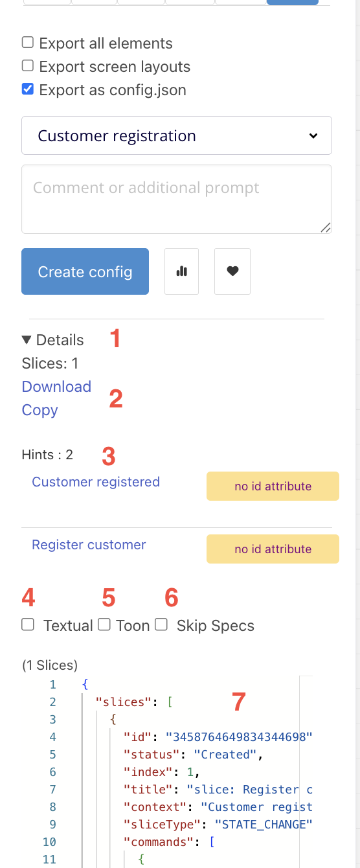The height and width of the screenshot is (868, 360).
Task: Uncheck Export as config.json
Action: (x=28, y=89)
